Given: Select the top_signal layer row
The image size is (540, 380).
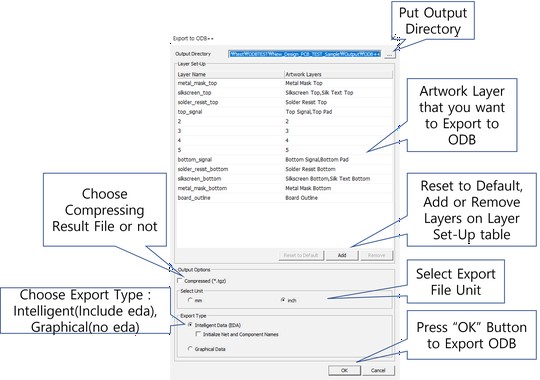Looking at the screenshot, I should coord(284,112).
